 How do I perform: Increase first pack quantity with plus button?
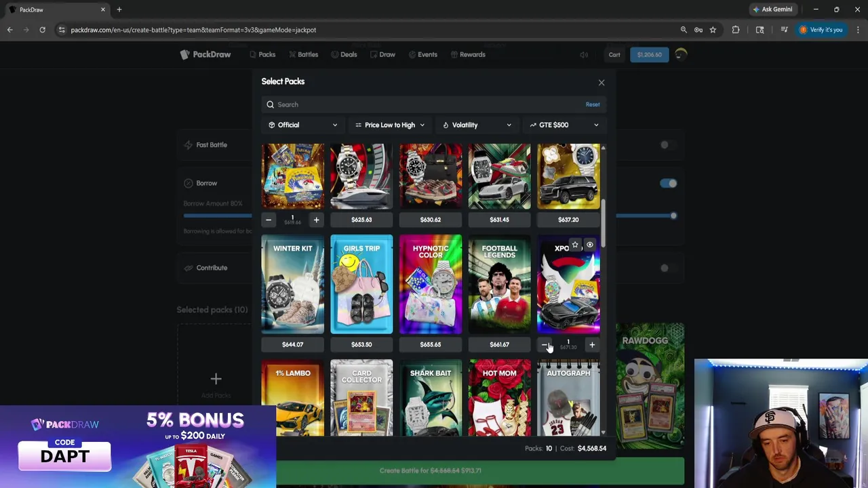pyautogui.click(x=316, y=220)
